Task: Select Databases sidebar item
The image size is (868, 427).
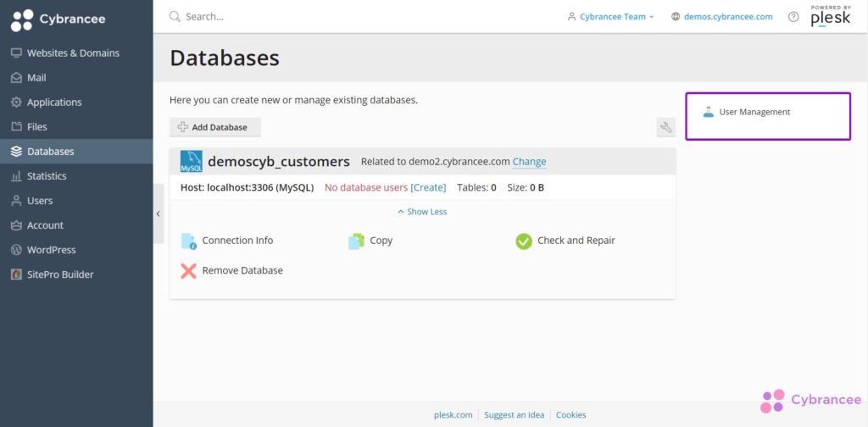Action: click(76, 152)
